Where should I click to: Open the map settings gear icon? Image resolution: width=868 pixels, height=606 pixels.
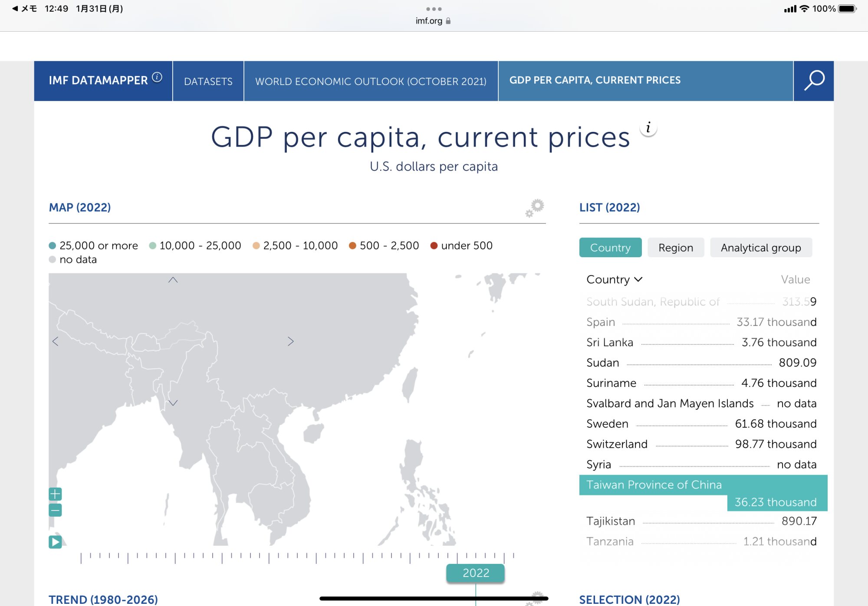(535, 208)
